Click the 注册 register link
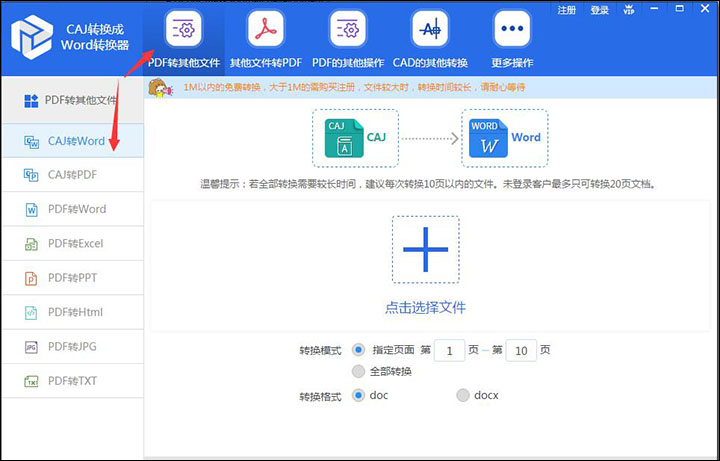 tap(567, 10)
